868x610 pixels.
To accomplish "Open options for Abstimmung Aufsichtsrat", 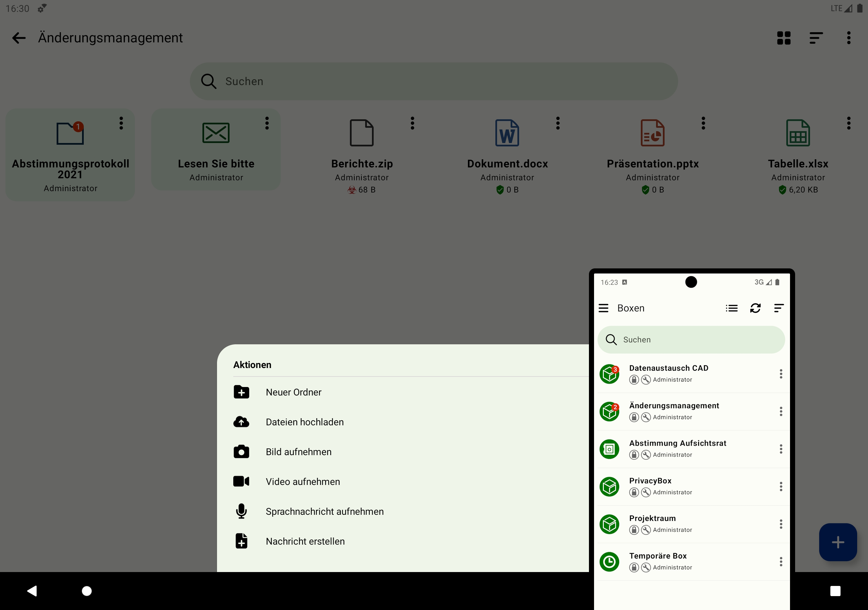I will pyautogui.click(x=781, y=449).
